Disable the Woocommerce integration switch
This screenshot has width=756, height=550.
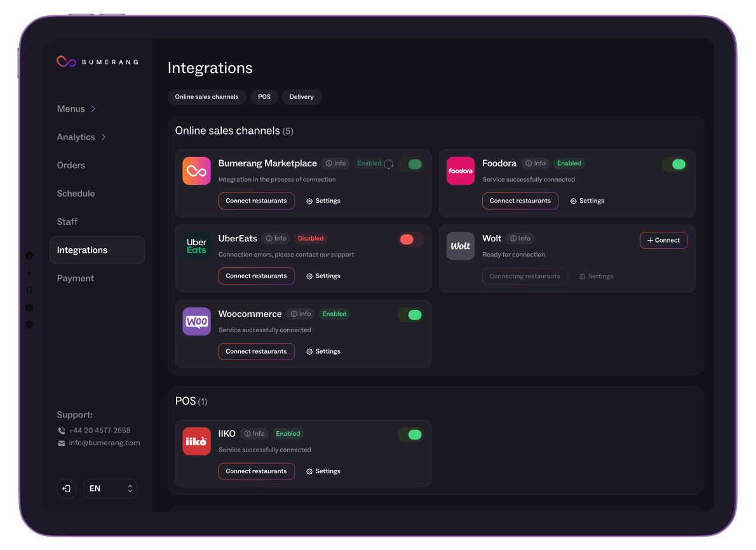[x=411, y=315]
